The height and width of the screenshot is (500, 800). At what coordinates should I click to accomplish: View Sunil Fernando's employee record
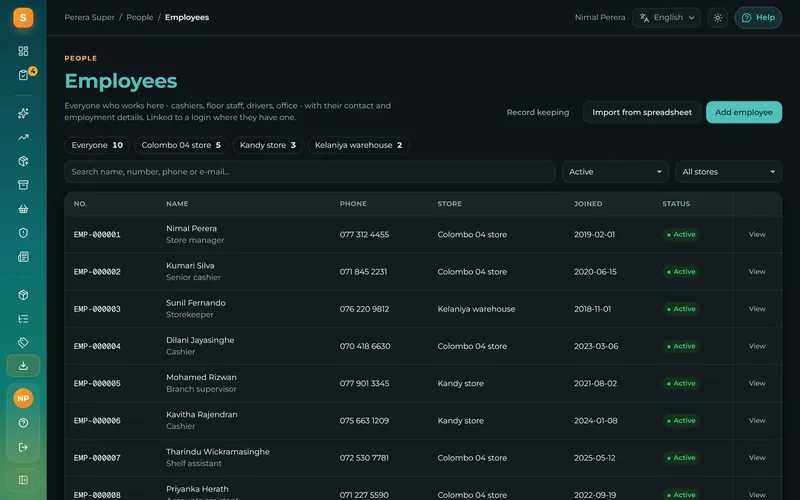[x=757, y=309]
